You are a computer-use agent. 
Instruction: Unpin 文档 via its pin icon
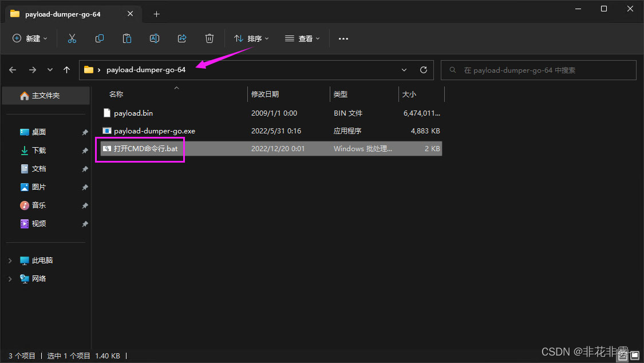pyautogui.click(x=85, y=169)
